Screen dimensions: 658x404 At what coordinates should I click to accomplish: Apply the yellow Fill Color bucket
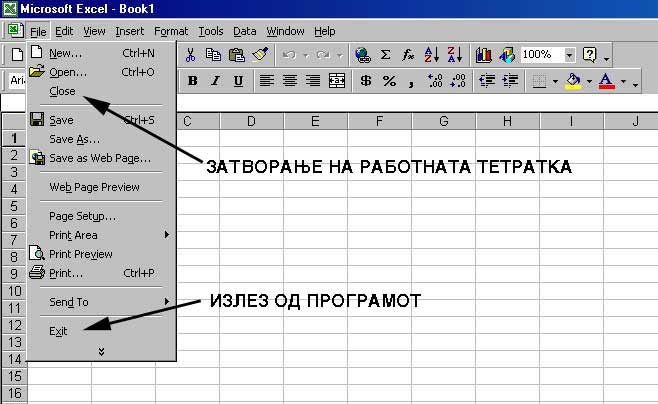[x=573, y=81]
